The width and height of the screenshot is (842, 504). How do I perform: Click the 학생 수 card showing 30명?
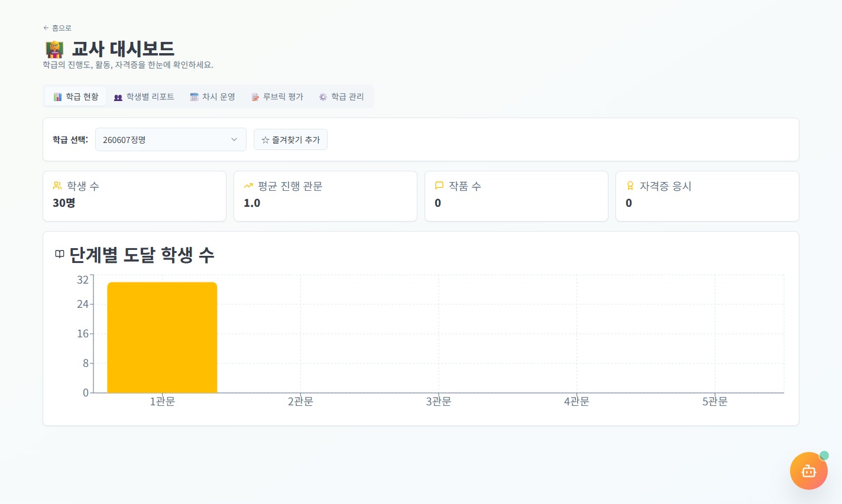pos(134,196)
